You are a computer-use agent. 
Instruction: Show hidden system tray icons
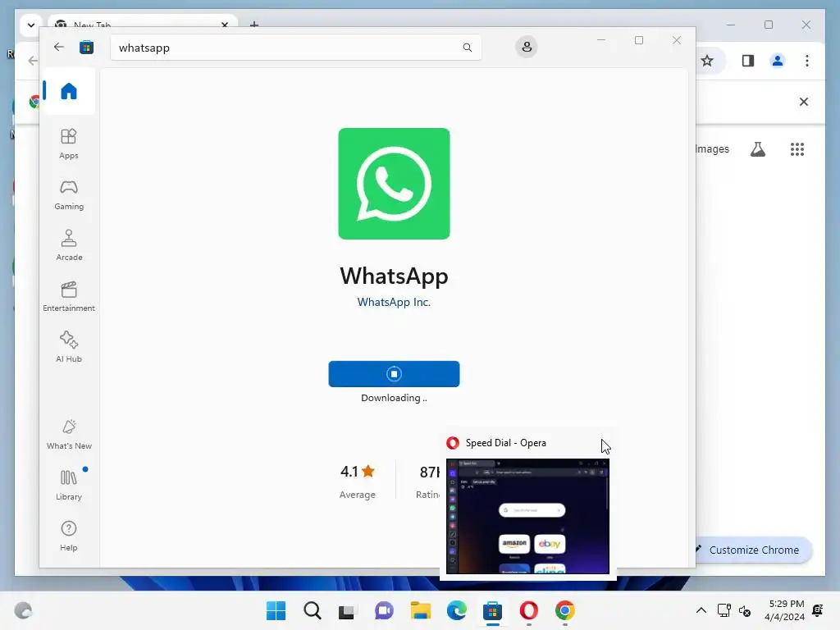point(701,610)
